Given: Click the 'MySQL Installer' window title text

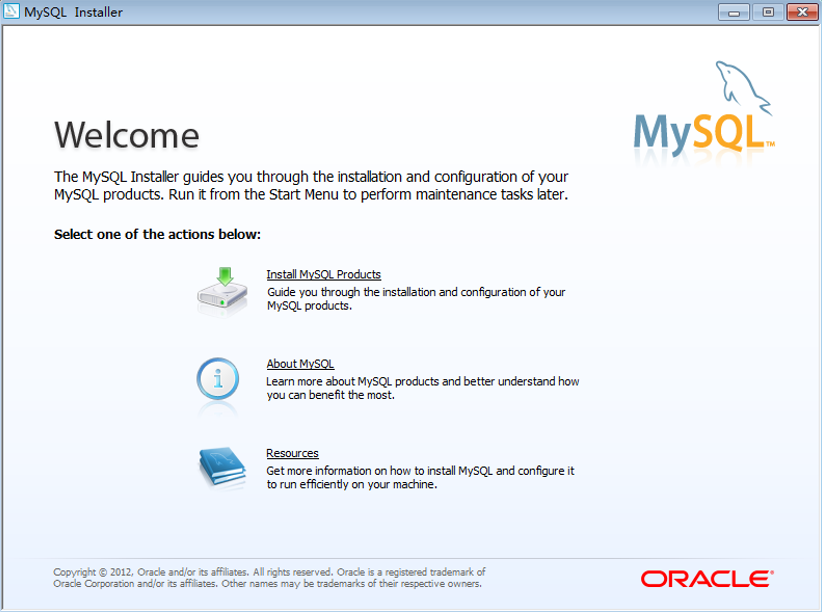Looking at the screenshot, I should (73, 12).
